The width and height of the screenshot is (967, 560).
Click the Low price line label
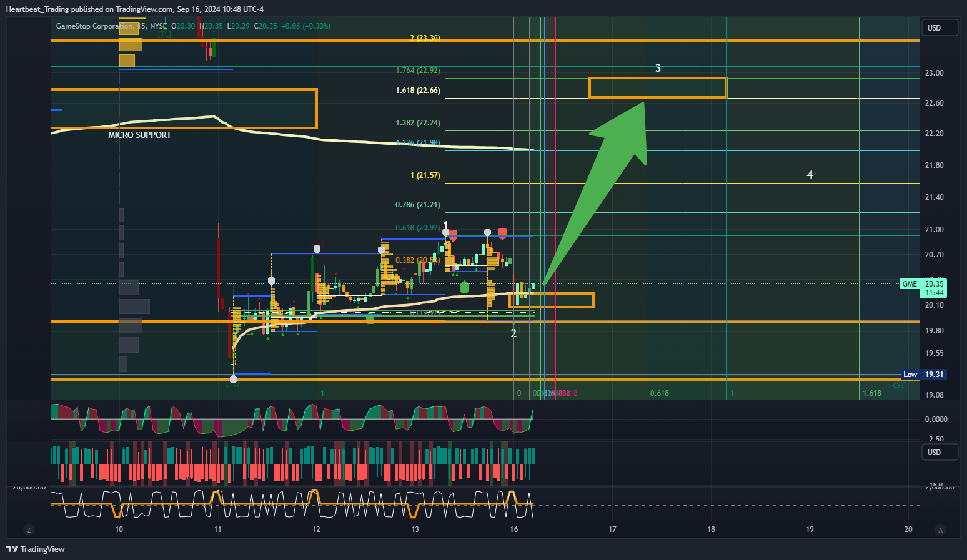pyautogui.click(x=910, y=375)
